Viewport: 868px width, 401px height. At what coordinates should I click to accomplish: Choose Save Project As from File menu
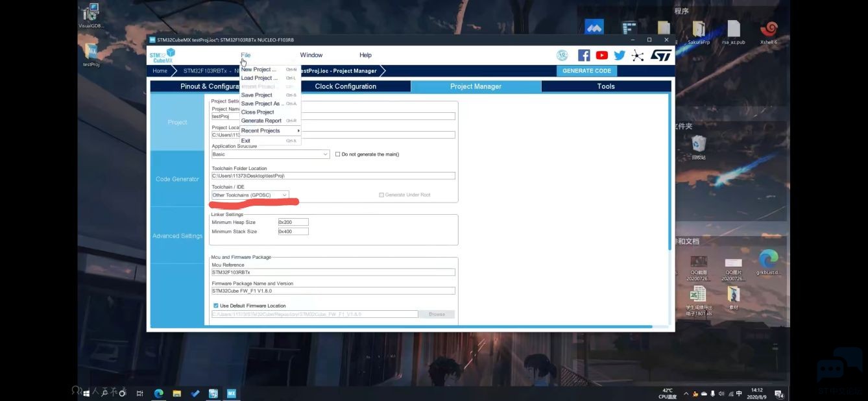point(269,103)
